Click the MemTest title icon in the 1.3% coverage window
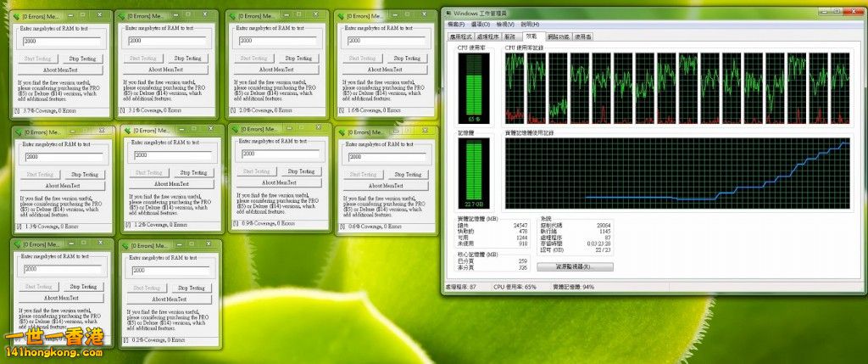The image size is (868, 364). (17, 132)
